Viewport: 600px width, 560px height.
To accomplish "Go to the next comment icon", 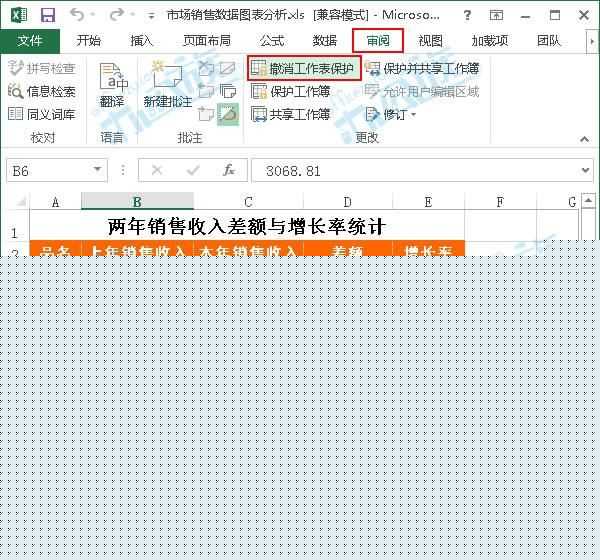I will [x=206, y=114].
